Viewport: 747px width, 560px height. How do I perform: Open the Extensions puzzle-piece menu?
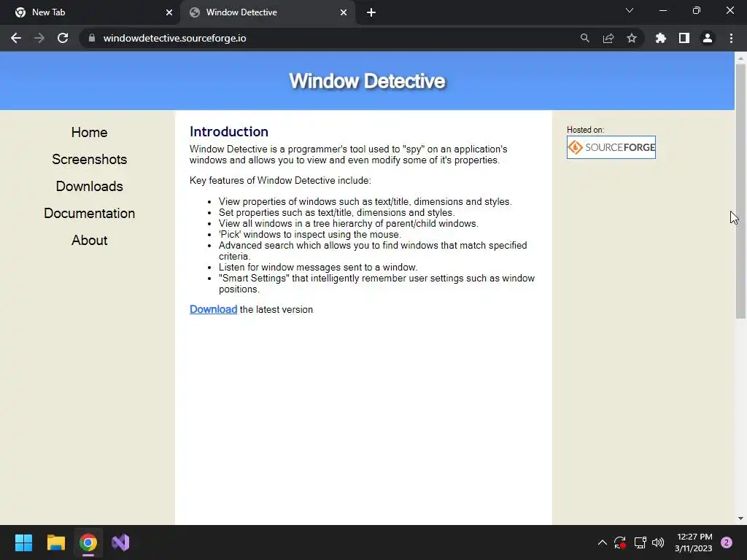coord(661,38)
